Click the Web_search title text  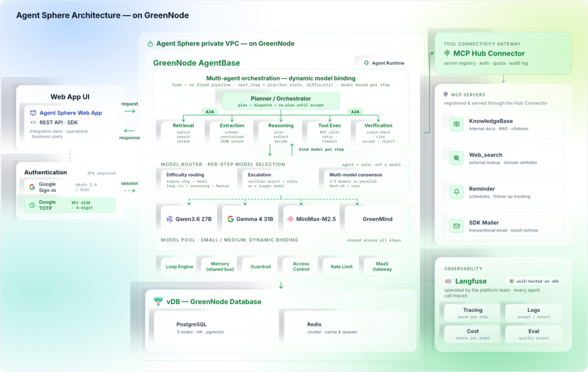(x=486, y=155)
